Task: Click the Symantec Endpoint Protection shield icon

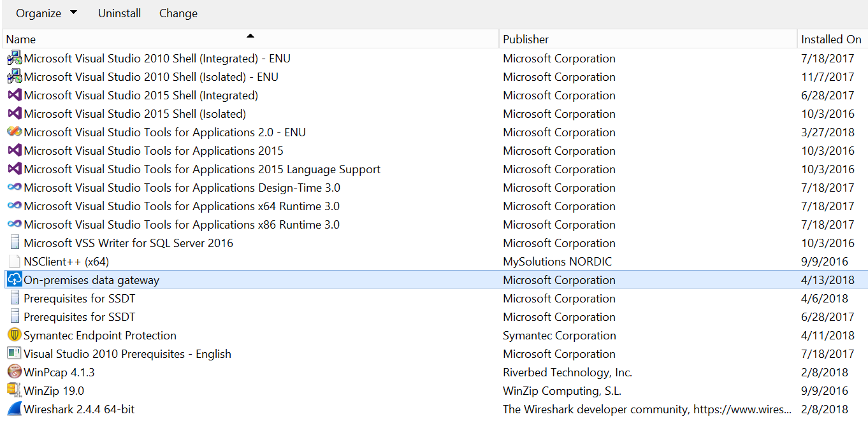Action: point(14,336)
